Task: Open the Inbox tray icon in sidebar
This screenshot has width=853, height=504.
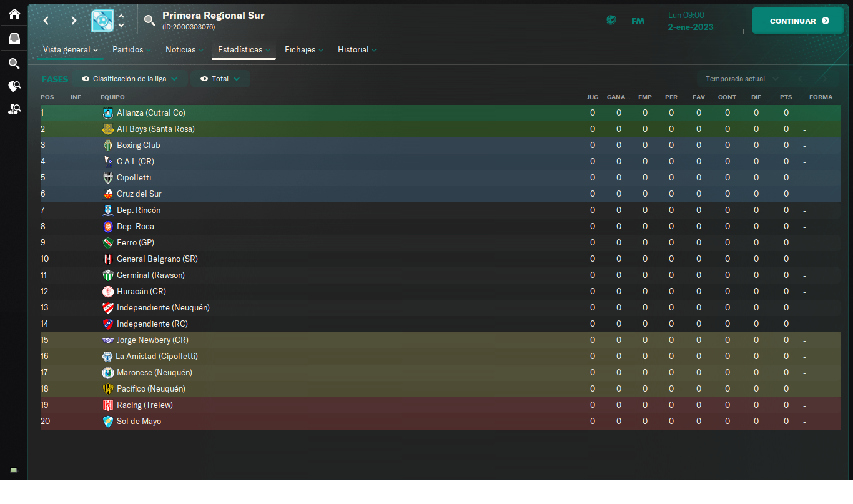Action: point(14,38)
